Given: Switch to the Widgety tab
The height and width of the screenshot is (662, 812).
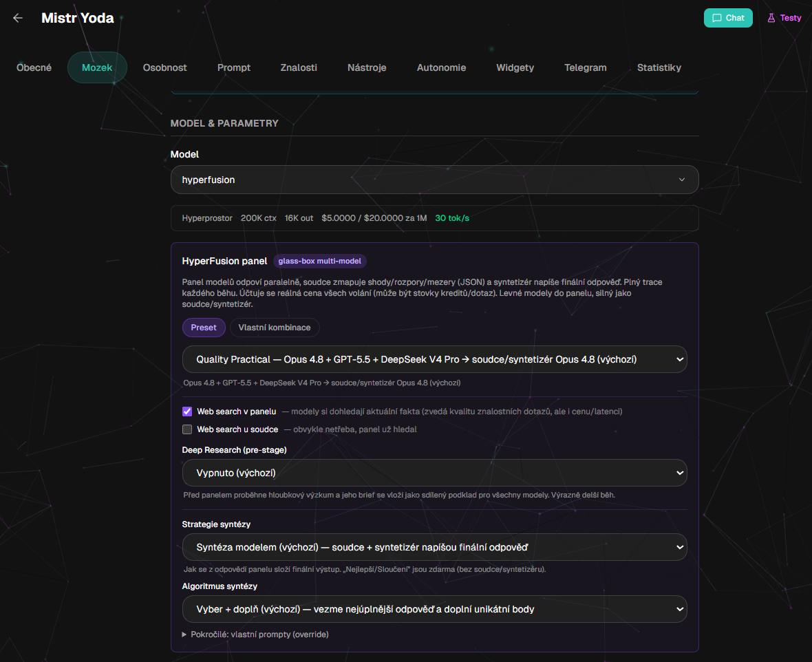Looking at the screenshot, I should (515, 67).
